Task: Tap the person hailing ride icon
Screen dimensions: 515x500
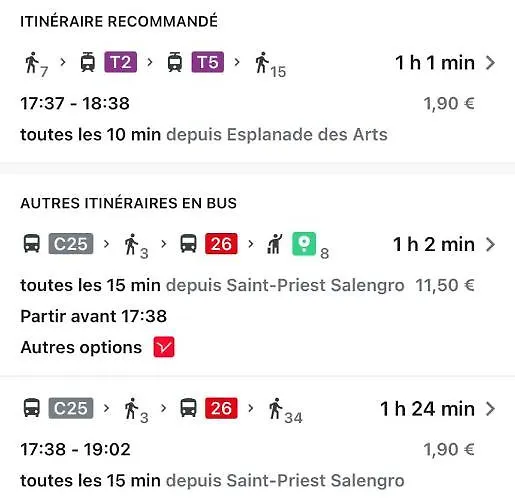Action: (x=275, y=244)
